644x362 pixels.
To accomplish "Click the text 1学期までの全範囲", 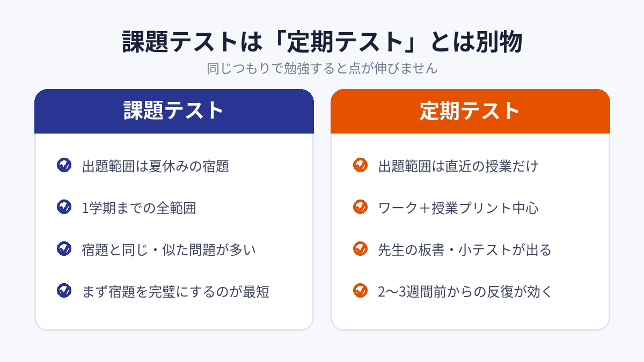I will click(x=139, y=208).
